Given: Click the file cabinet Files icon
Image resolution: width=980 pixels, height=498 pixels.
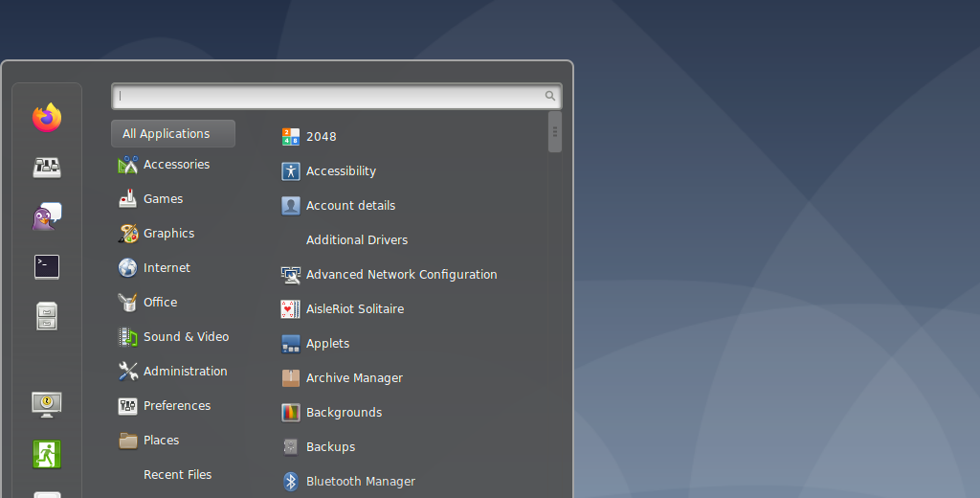Looking at the screenshot, I should pos(47,315).
